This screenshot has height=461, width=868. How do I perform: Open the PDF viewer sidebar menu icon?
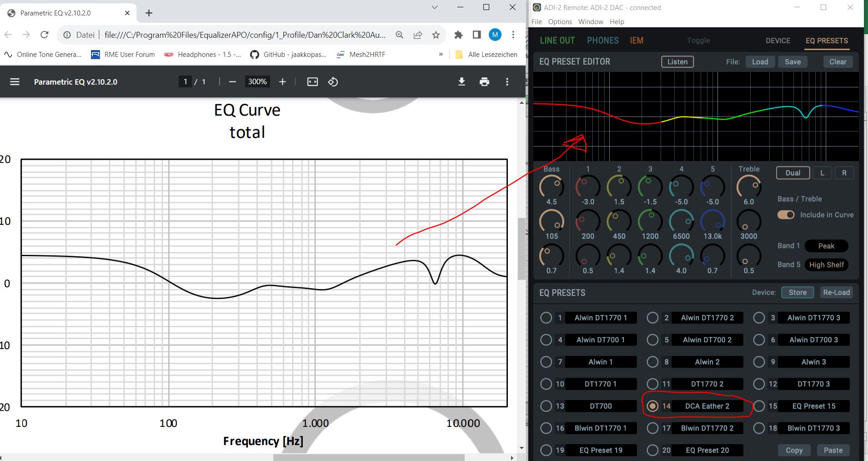[15, 82]
